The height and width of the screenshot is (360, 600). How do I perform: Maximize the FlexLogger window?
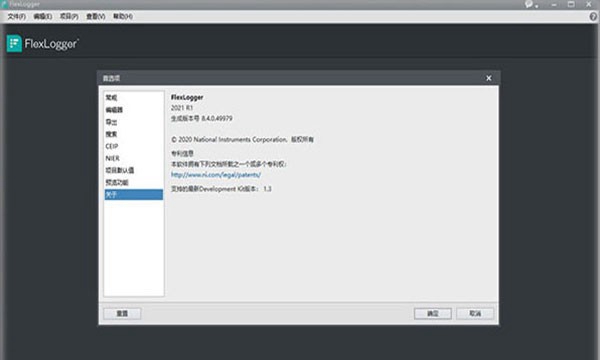click(571, 4)
